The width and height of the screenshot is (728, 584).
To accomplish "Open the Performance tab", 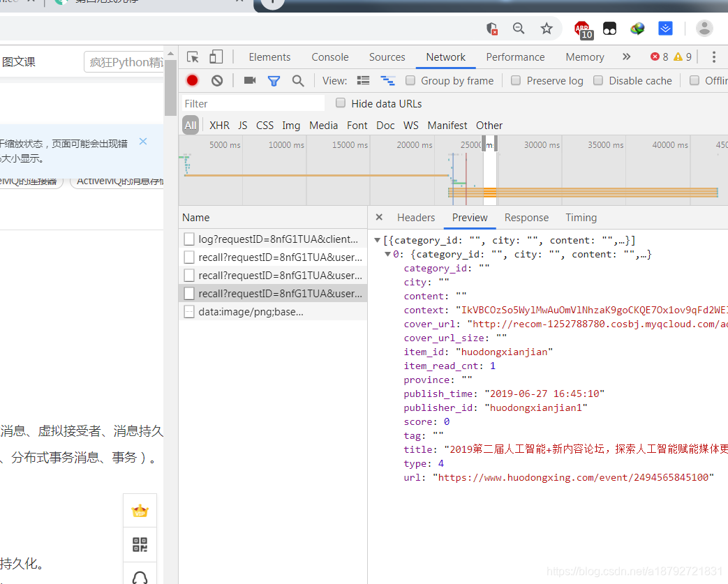I will coord(515,57).
